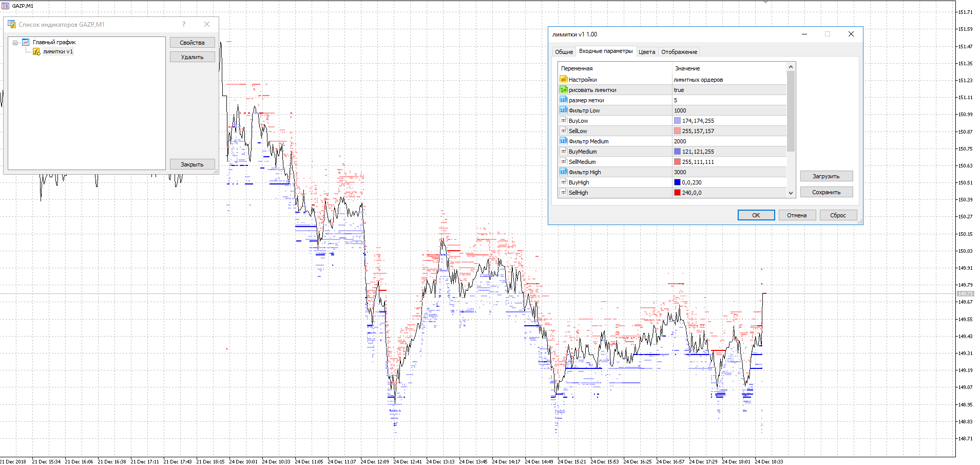Close the лимитки v1 1.00 dialog
Viewport: 980px width, 465px height.
tap(851, 34)
